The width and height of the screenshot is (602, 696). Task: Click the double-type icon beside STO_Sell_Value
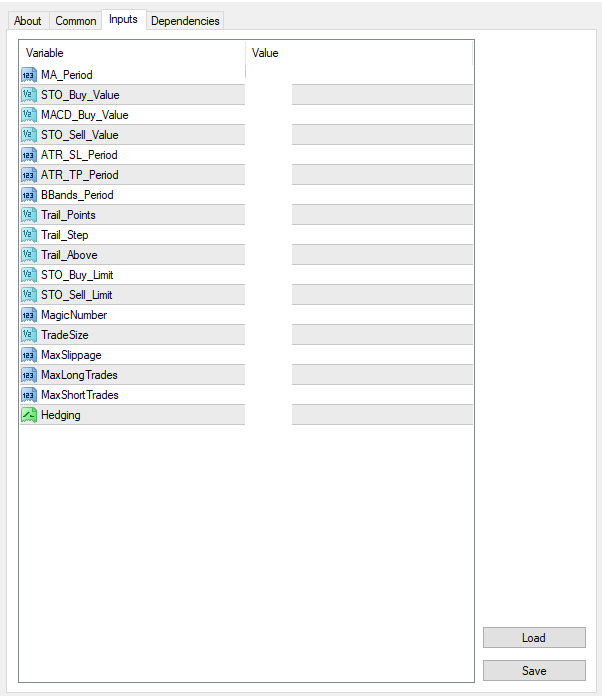29,135
